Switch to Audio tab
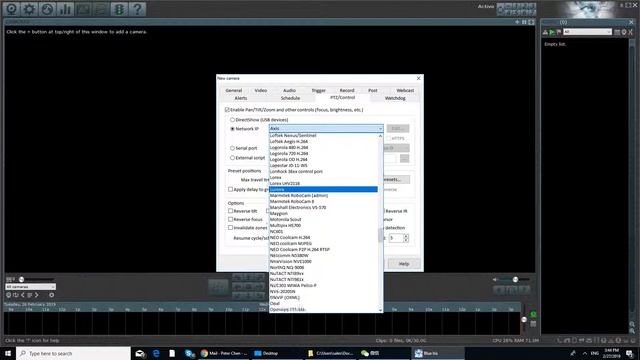This screenshot has height=360, width=640. 289,91
